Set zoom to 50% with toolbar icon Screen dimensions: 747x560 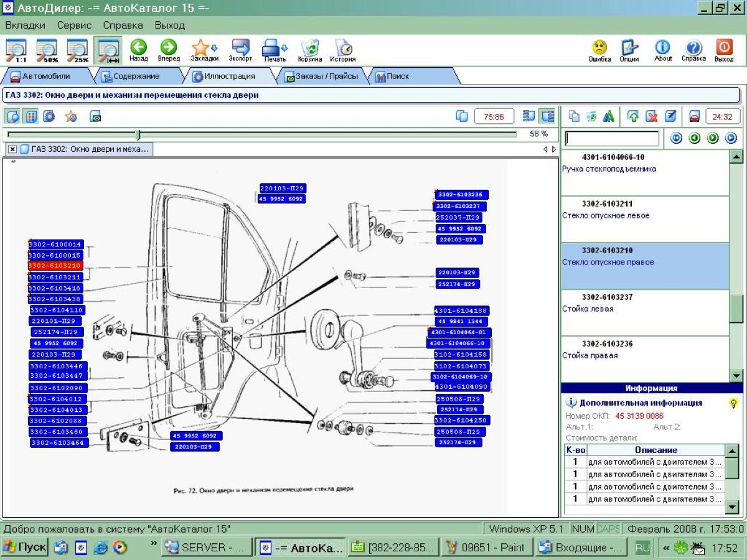[46, 50]
